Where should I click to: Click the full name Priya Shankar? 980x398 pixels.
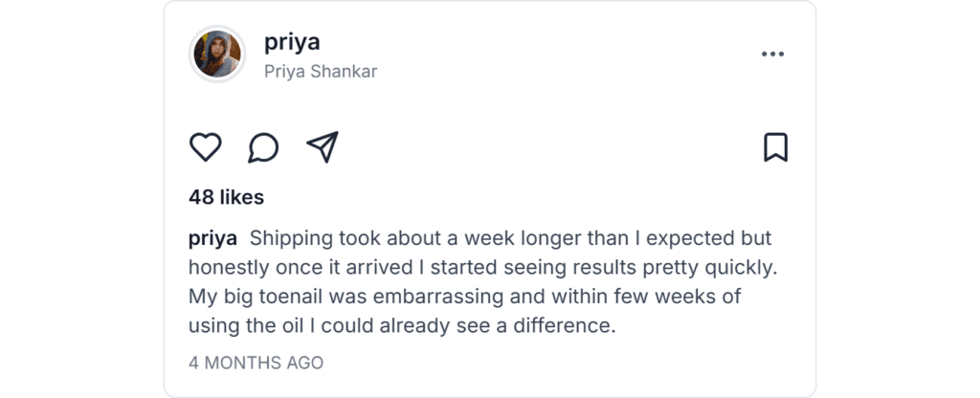coord(321,72)
